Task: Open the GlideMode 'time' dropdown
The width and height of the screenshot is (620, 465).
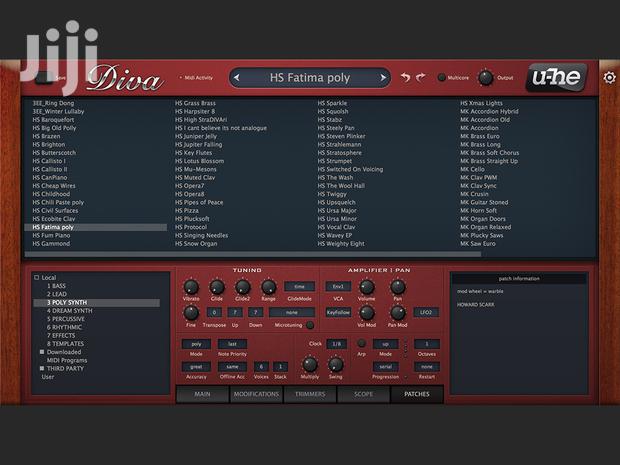Action: (299, 286)
